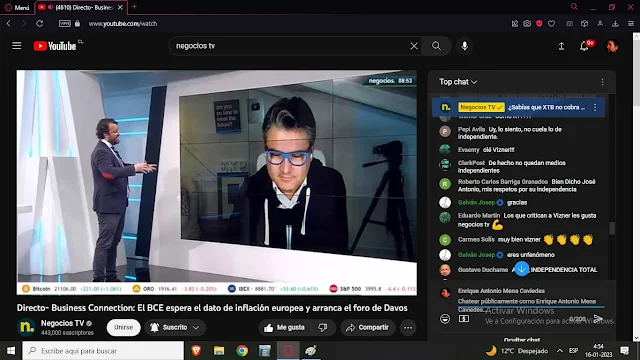Open pinned Negocios TV message options
This screenshot has height=360, width=640.
pos(595,107)
